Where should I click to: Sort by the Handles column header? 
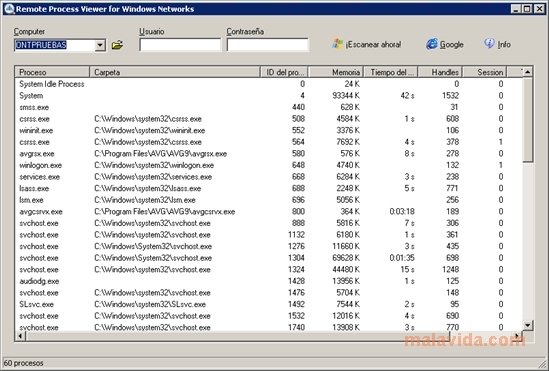click(x=440, y=72)
